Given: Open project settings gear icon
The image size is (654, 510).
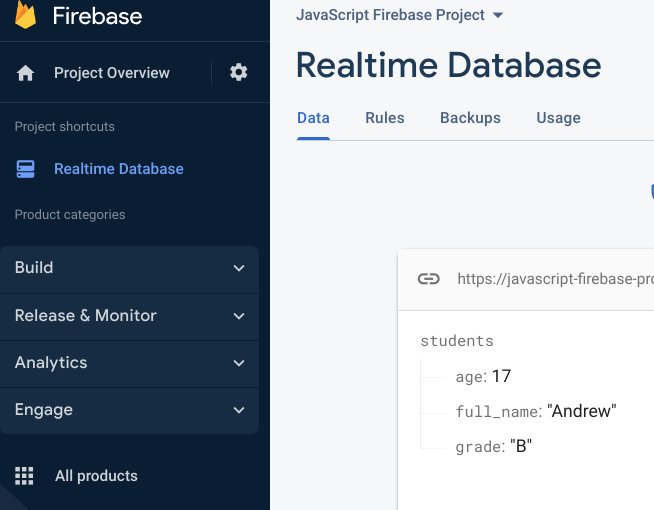Looking at the screenshot, I should point(238,73).
